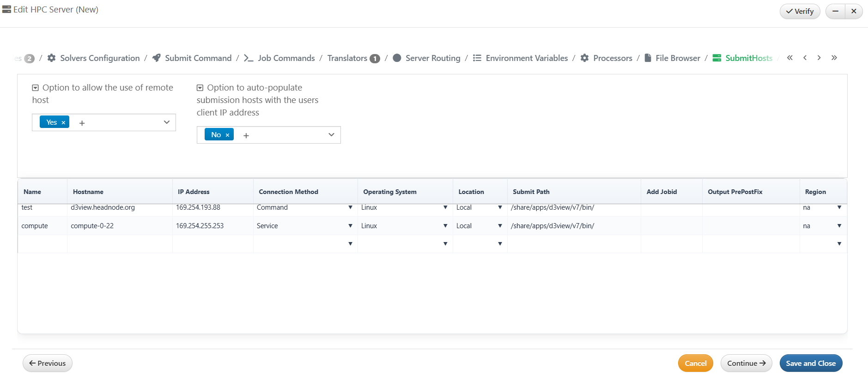Open the Translators tab
The width and height of the screenshot is (868, 382).
click(x=347, y=58)
